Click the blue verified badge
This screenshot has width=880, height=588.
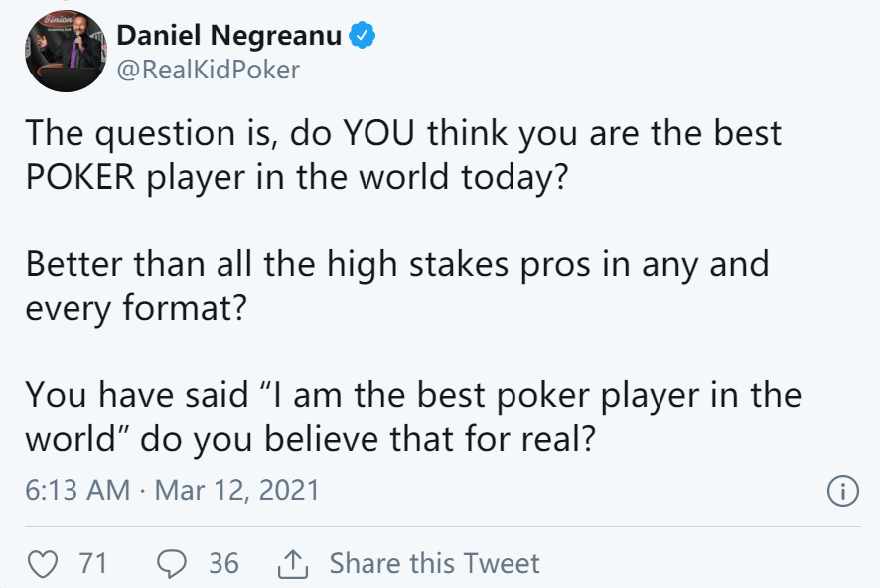pos(362,36)
